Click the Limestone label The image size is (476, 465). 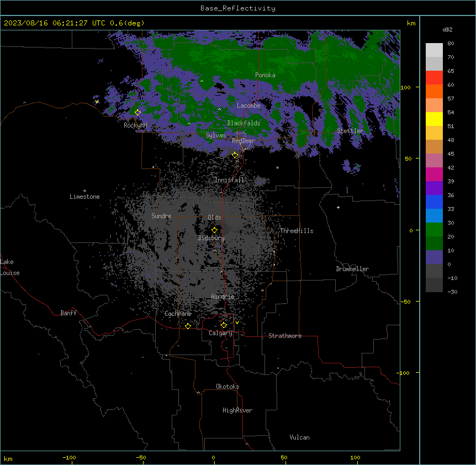click(84, 197)
